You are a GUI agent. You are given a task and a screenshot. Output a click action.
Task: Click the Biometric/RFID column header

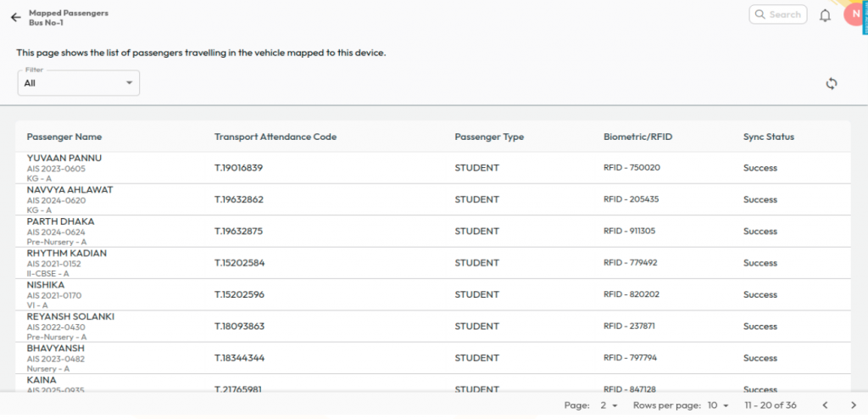pos(637,137)
